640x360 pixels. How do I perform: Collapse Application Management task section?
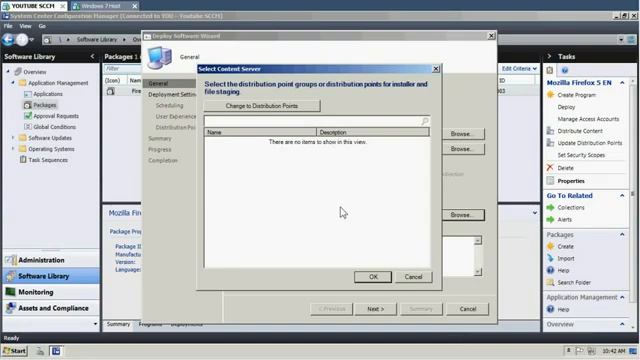point(622,297)
